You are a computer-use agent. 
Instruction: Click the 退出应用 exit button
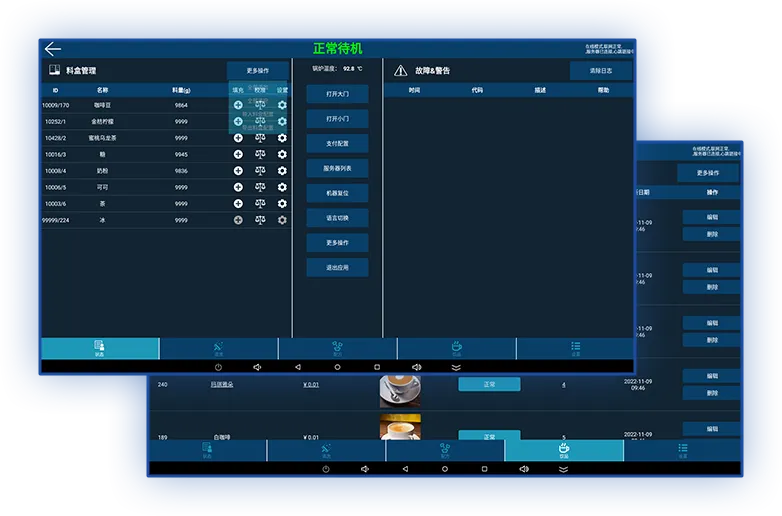click(x=338, y=268)
